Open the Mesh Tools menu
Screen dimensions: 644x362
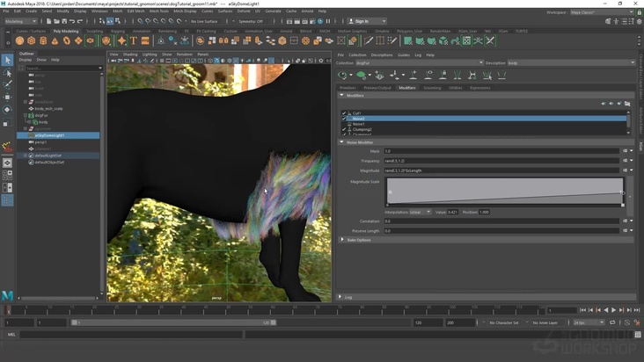pyautogui.click(x=158, y=11)
